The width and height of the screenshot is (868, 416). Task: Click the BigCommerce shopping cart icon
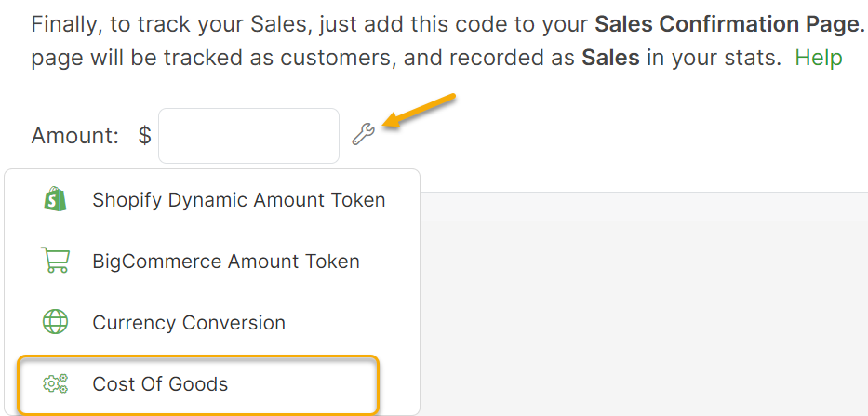(56, 262)
